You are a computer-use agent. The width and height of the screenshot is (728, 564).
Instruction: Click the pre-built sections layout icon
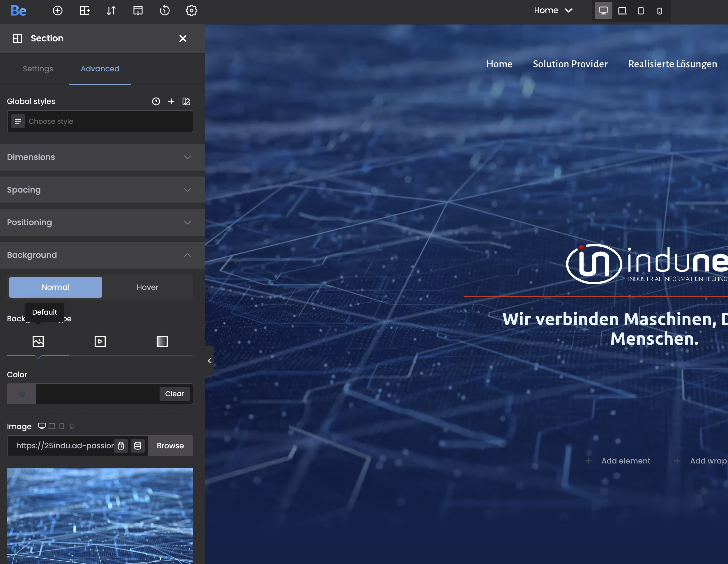pos(85,11)
